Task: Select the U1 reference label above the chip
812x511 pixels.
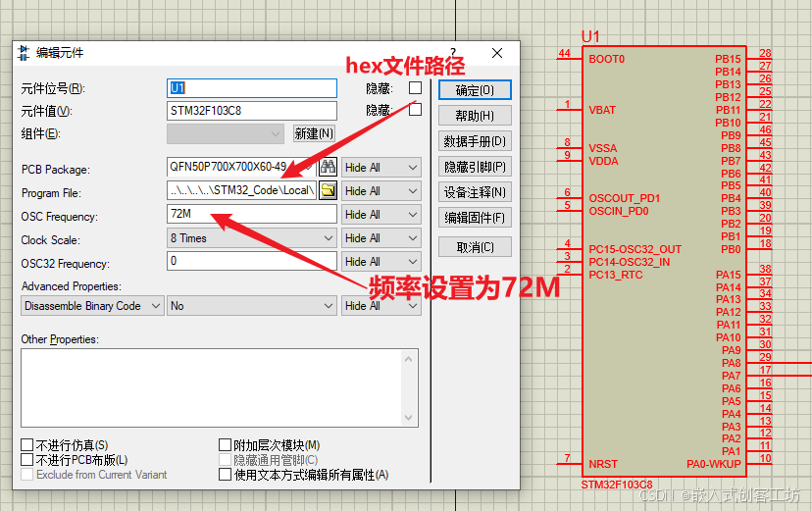Action: tap(590, 36)
